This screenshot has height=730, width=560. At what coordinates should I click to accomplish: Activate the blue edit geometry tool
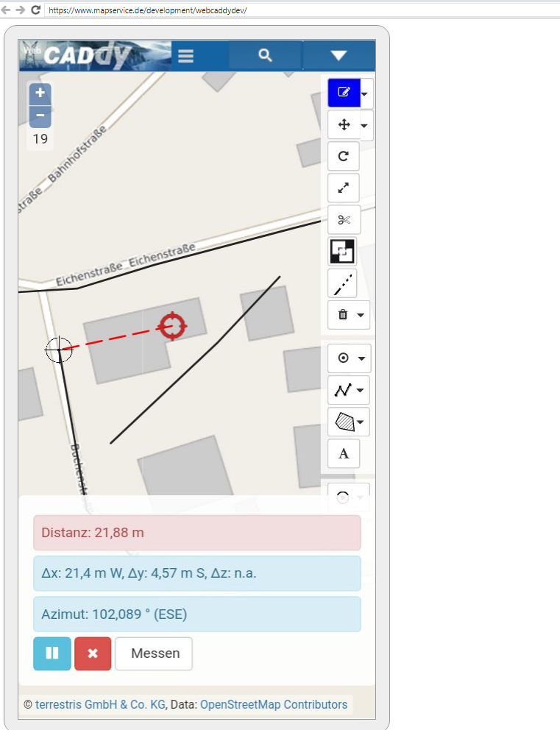point(344,93)
